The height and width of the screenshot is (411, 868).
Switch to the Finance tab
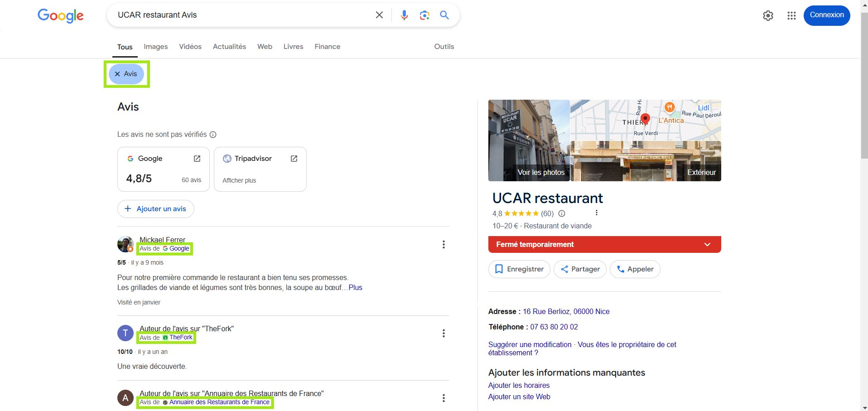click(x=328, y=47)
